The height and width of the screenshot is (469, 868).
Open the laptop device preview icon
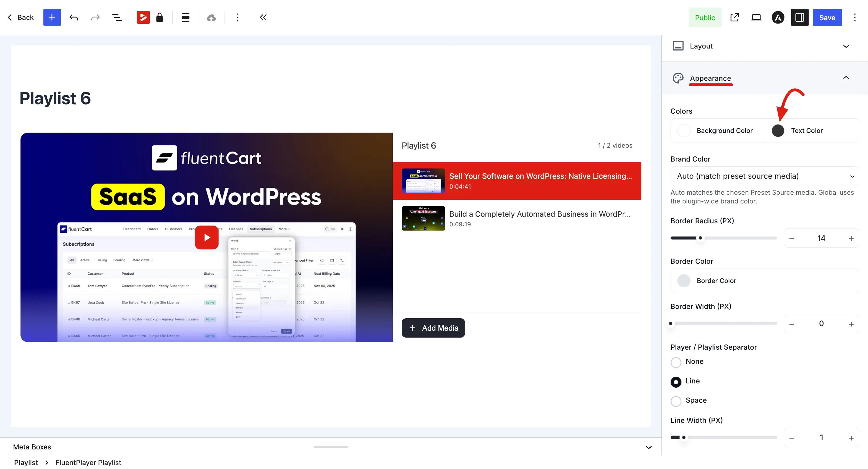[x=756, y=17]
